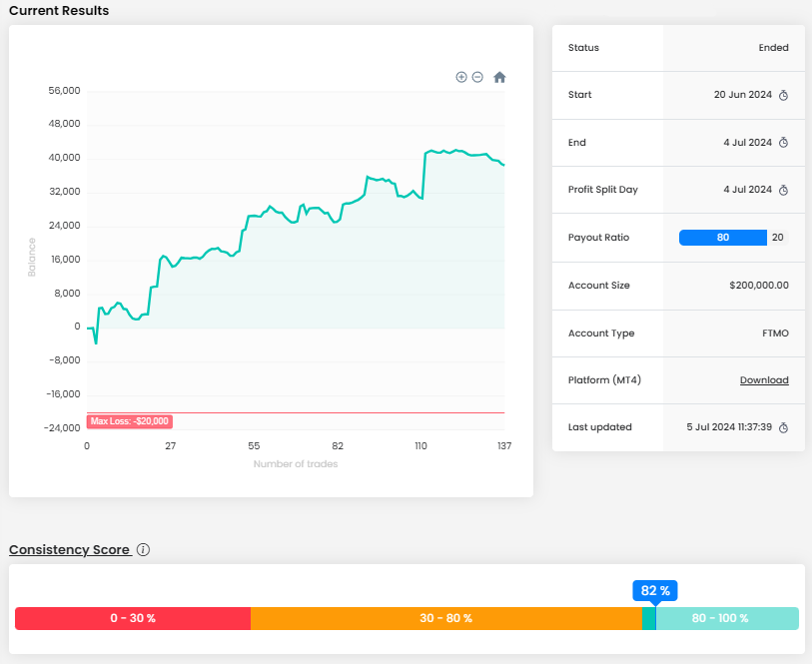Click the teal 80 - 100 % segment
This screenshot has height=664, width=812.
click(727, 618)
